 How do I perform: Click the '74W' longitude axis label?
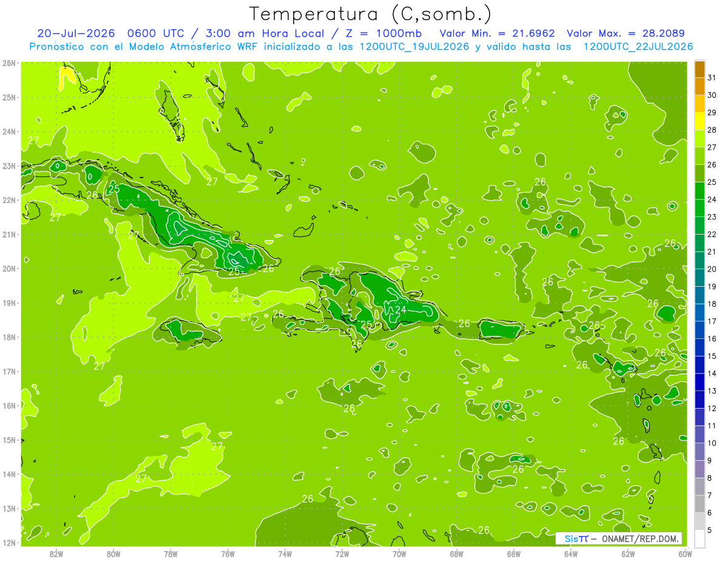pos(285,554)
